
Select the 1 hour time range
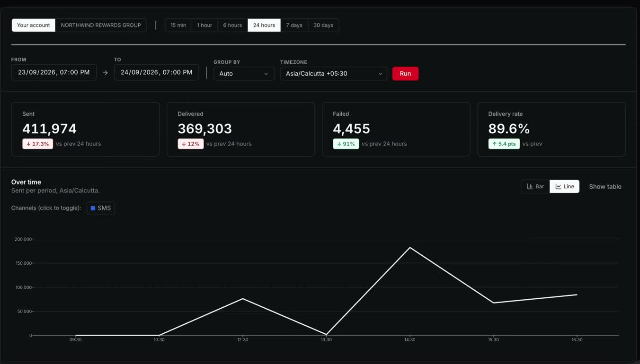pyautogui.click(x=204, y=25)
